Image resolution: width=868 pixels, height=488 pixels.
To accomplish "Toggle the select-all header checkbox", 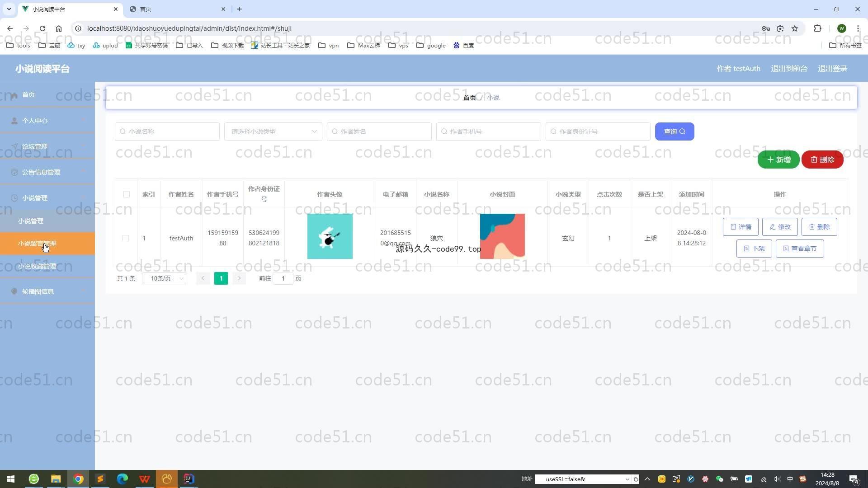I will pyautogui.click(x=127, y=194).
